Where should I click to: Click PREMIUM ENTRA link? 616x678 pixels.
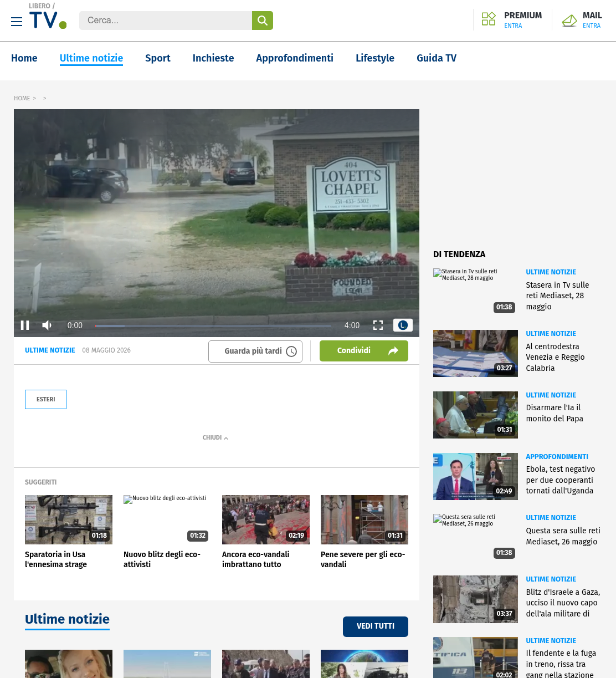point(523,20)
